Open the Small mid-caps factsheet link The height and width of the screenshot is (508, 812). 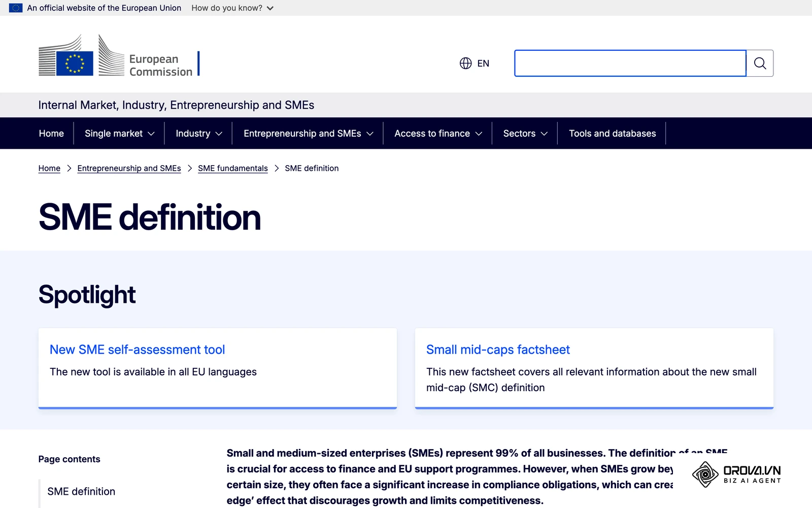coord(498,350)
